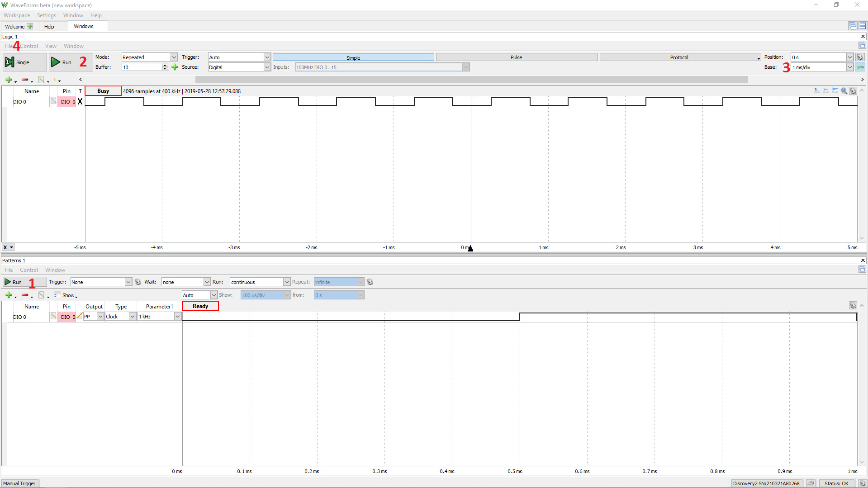Select Simple trigger mode
The width and height of the screenshot is (868, 488).
point(353,57)
